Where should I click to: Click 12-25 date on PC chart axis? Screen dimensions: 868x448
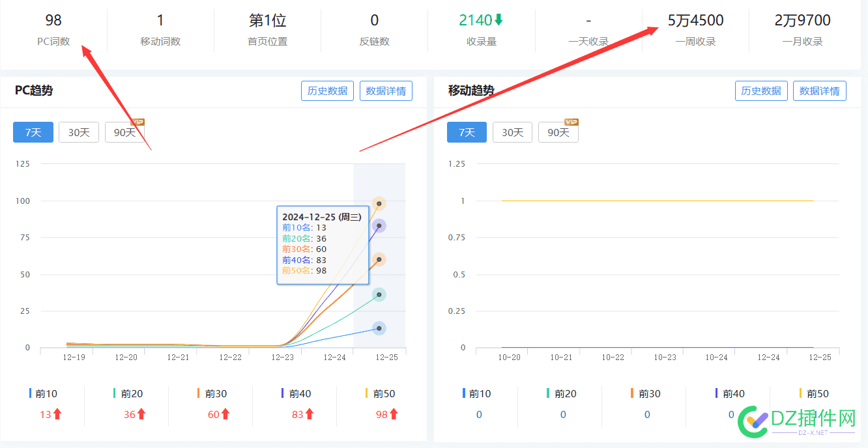pyautogui.click(x=386, y=357)
